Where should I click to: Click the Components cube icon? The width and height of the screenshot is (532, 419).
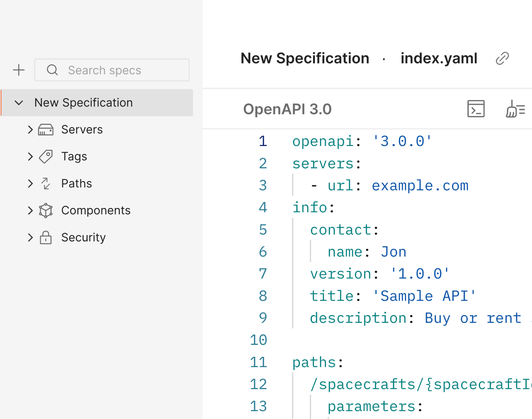pos(46,211)
